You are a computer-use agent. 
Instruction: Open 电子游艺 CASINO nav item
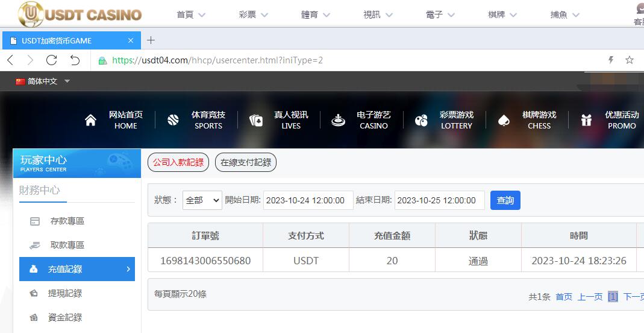[x=374, y=120]
